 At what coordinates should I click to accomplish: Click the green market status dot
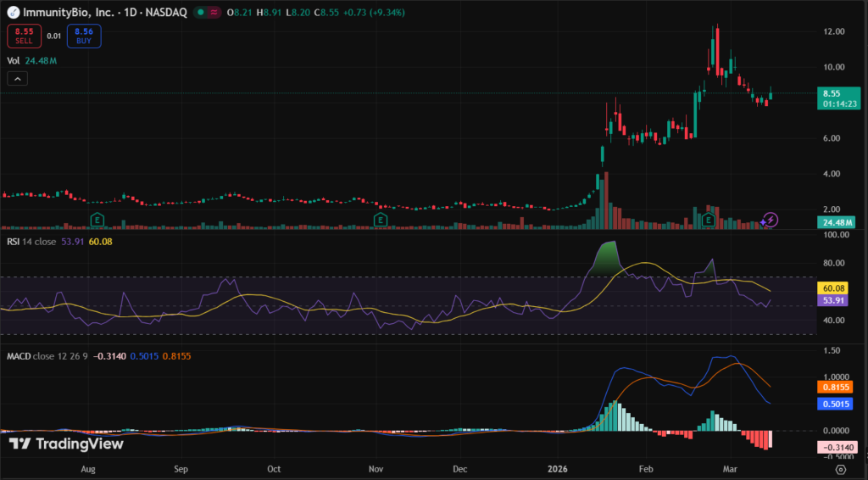point(203,13)
